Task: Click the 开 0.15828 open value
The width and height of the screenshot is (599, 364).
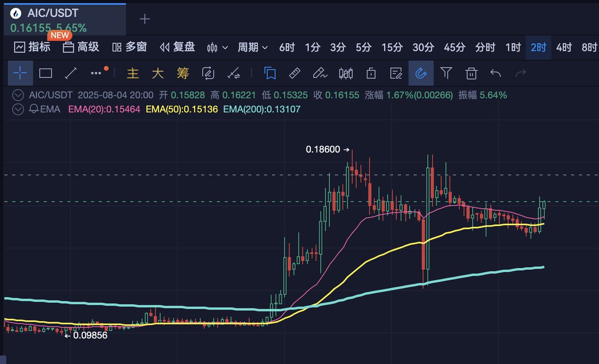Action: (x=182, y=95)
